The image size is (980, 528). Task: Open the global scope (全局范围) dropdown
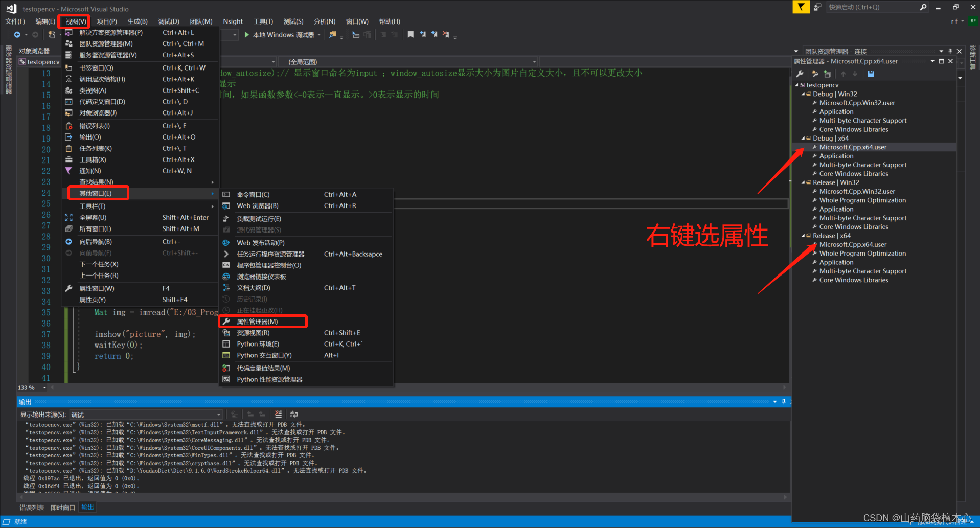tap(534, 62)
